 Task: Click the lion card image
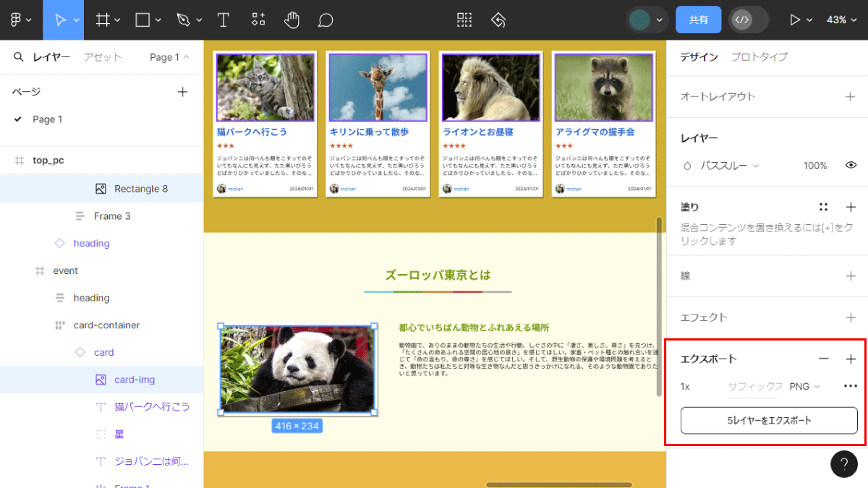coord(491,87)
